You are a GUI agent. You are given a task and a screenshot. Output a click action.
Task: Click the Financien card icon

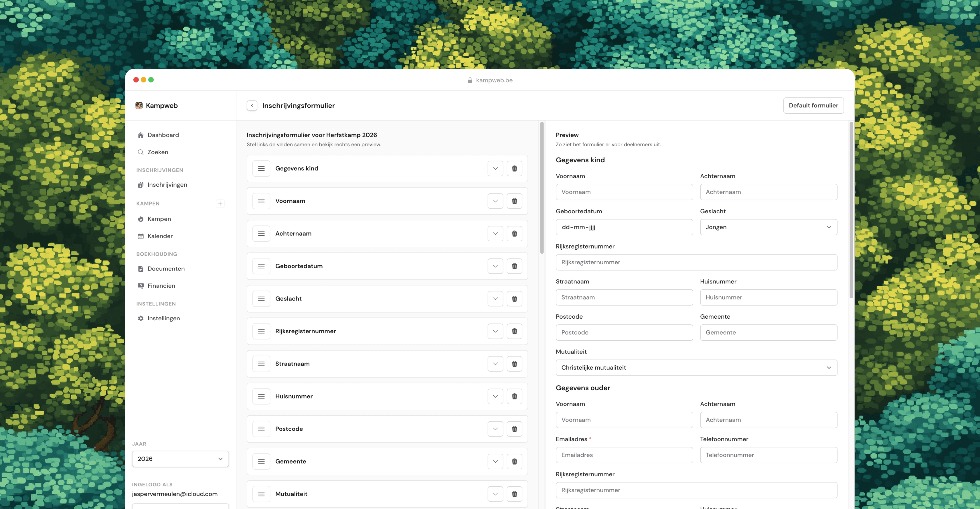coord(140,285)
